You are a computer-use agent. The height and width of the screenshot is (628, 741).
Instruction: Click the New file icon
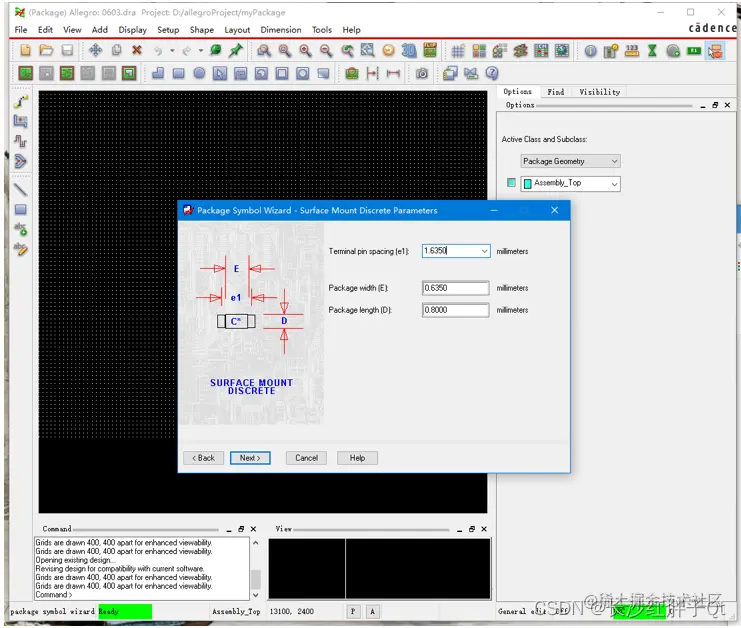coord(25,50)
